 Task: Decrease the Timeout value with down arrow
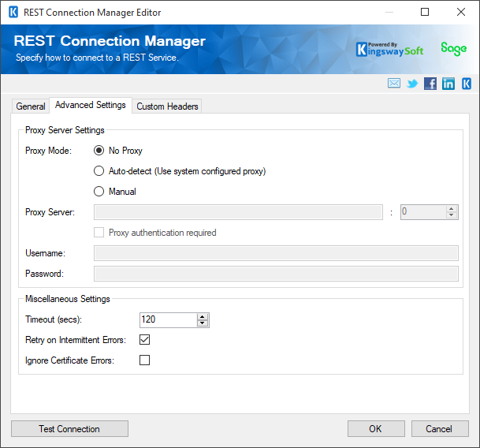[x=203, y=323]
